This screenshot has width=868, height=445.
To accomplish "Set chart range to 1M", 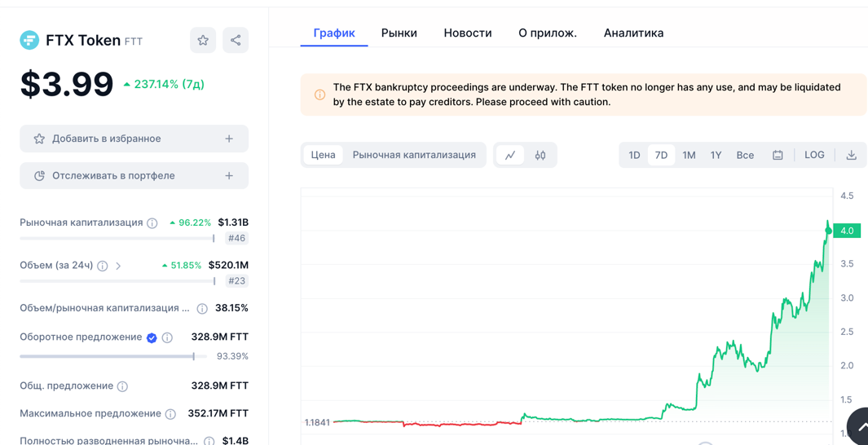I will [689, 155].
